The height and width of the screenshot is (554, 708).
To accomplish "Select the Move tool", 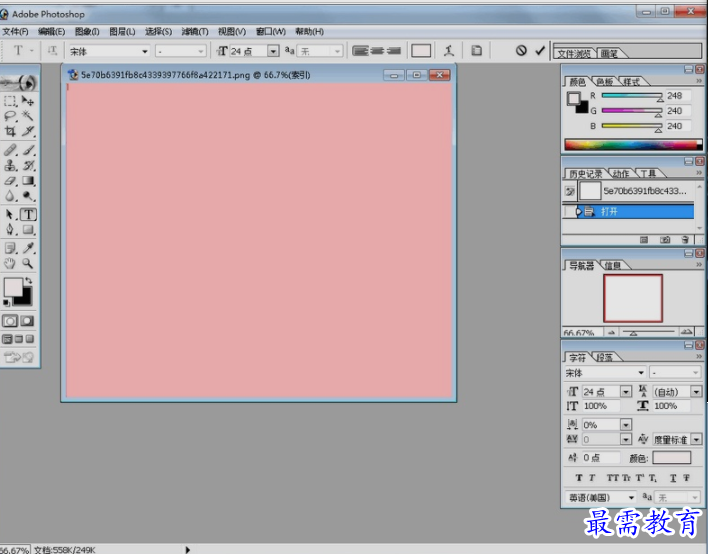I will [x=28, y=101].
